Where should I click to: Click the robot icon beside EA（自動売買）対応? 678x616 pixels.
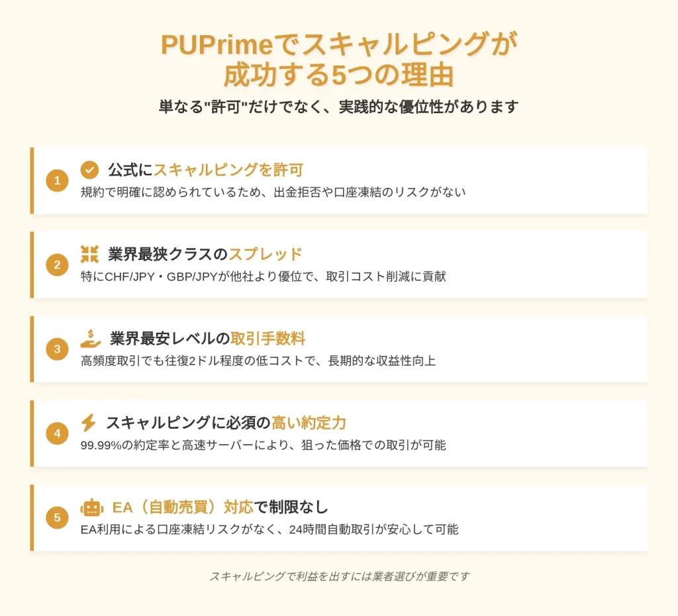[91, 507]
